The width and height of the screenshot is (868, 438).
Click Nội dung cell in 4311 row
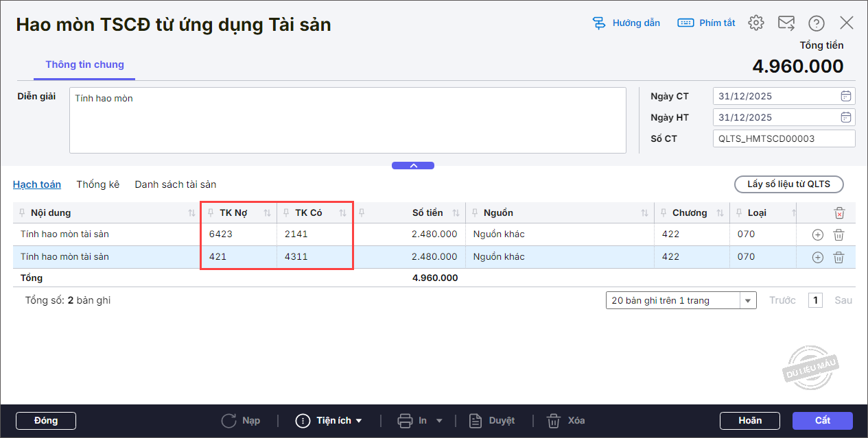tap(106, 257)
